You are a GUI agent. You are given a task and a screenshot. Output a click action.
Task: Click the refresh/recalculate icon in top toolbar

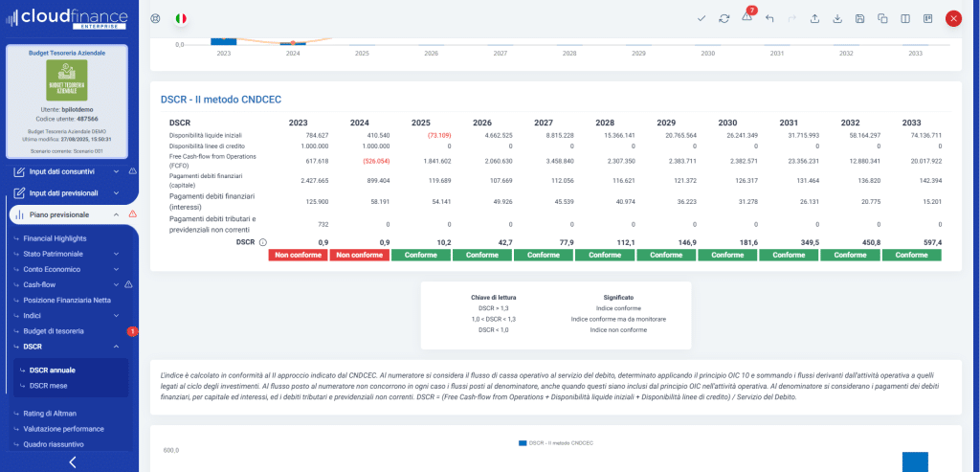point(724,18)
